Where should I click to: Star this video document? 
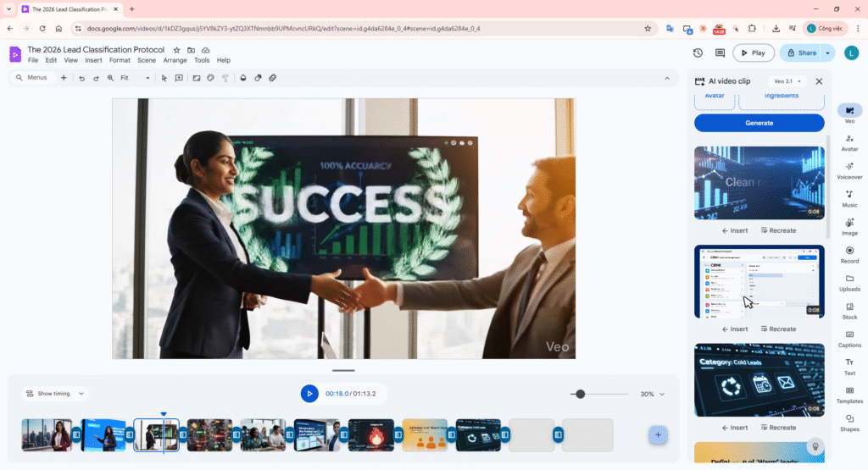pyautogui.click(x=176, y=50)
